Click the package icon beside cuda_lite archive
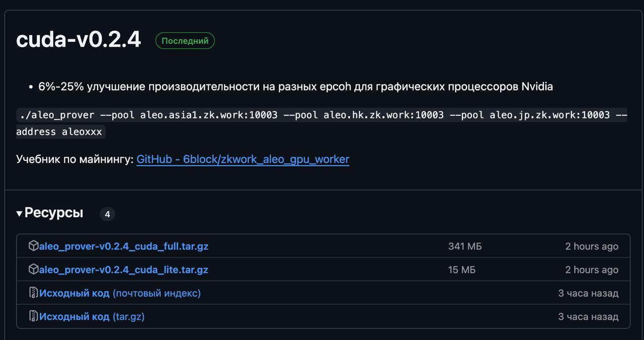Image resolution: width=644 pixels, height=340 pixels. 33,270
